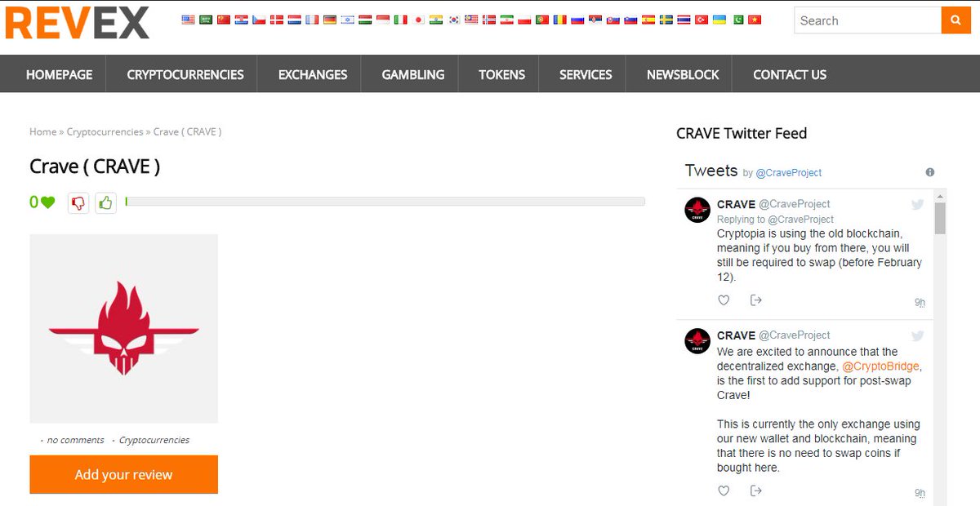Viewport: 980px width, 506px height.
Task: Switch language with the United States flag
Action: click(188, 20)
